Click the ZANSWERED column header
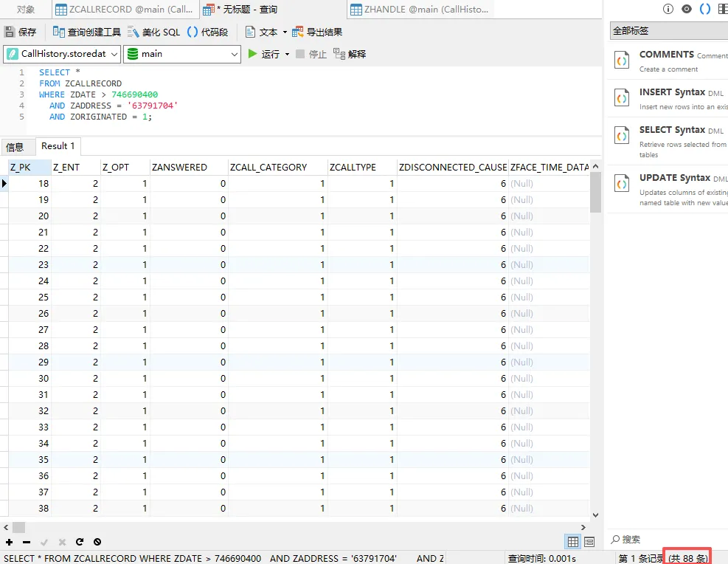This screenshot has width=728, height=564. point(189,168)
